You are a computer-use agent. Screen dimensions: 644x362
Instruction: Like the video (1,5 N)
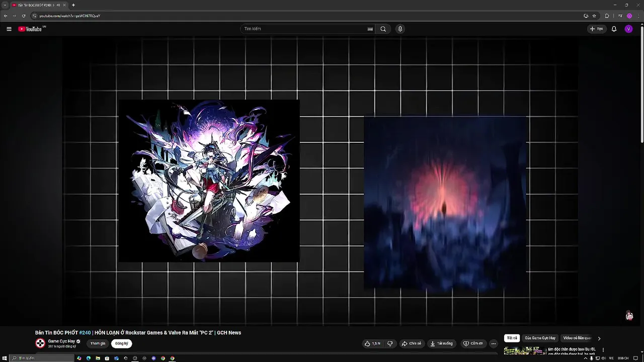372,343
